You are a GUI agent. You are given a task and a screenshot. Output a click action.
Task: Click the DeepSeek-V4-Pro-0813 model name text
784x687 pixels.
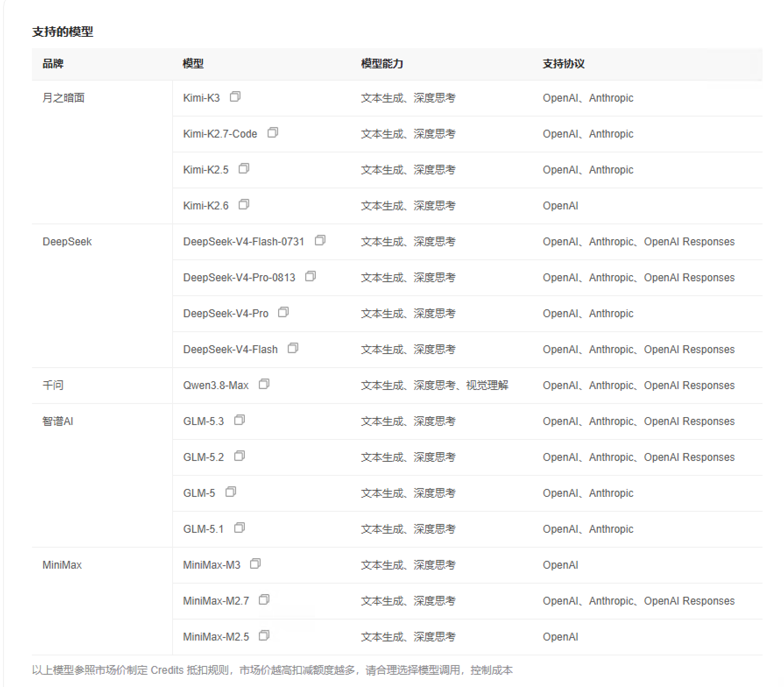tap(239, 278)
